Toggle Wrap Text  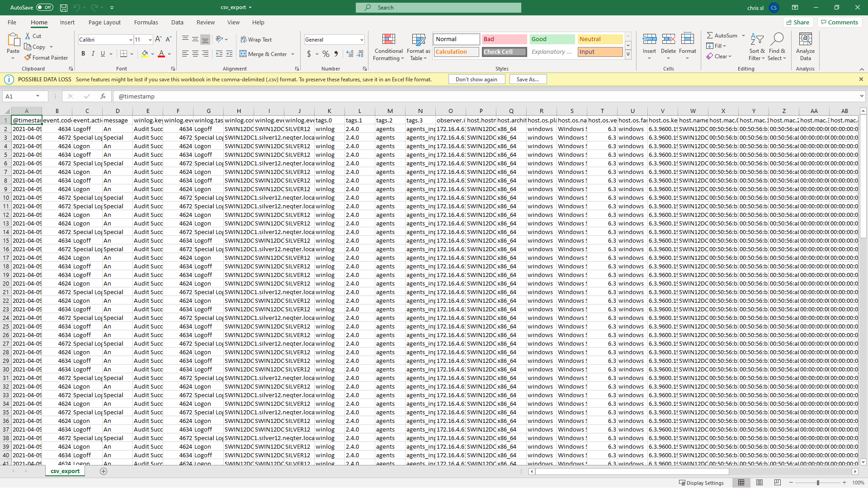(256, 40)
